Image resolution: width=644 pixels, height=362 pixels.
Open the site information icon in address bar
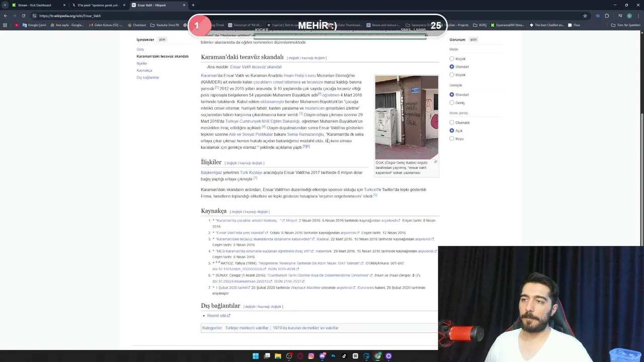[x=34, y=16]
